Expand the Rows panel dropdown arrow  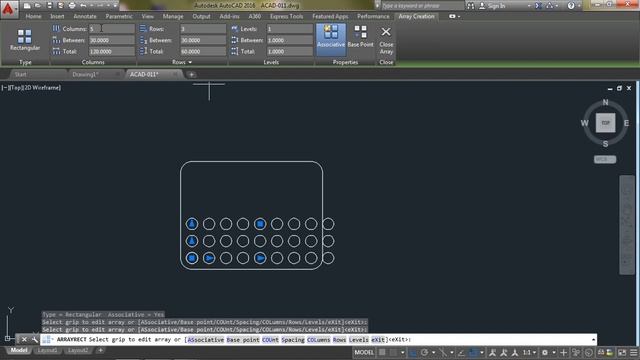[x=190, y=62]
